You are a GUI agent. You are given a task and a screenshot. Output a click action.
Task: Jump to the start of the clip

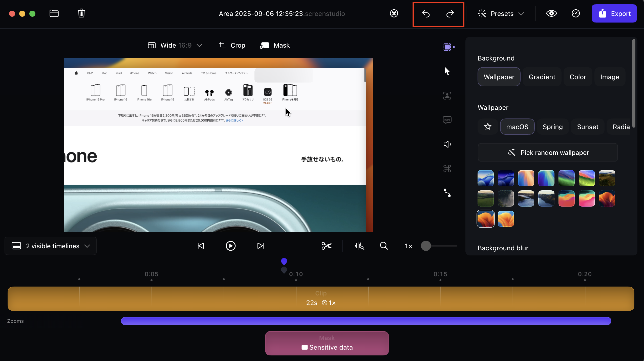pyautogui.click(x=201, y=246)
